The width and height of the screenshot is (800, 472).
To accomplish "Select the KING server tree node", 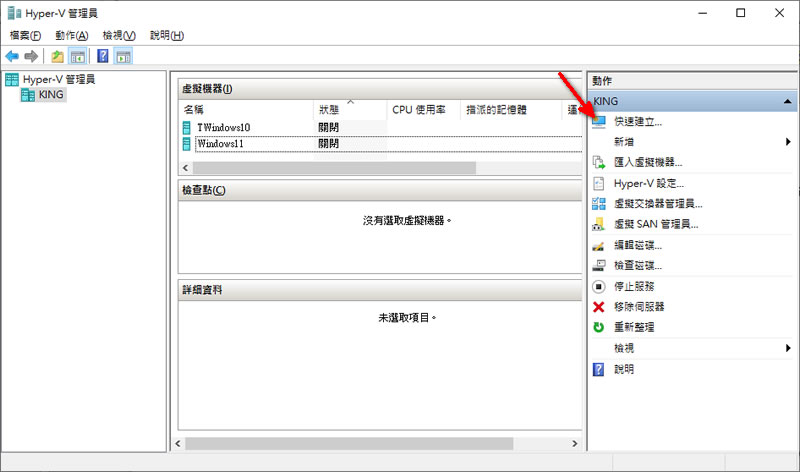I will pyautogui.click(x=51, y=95).
